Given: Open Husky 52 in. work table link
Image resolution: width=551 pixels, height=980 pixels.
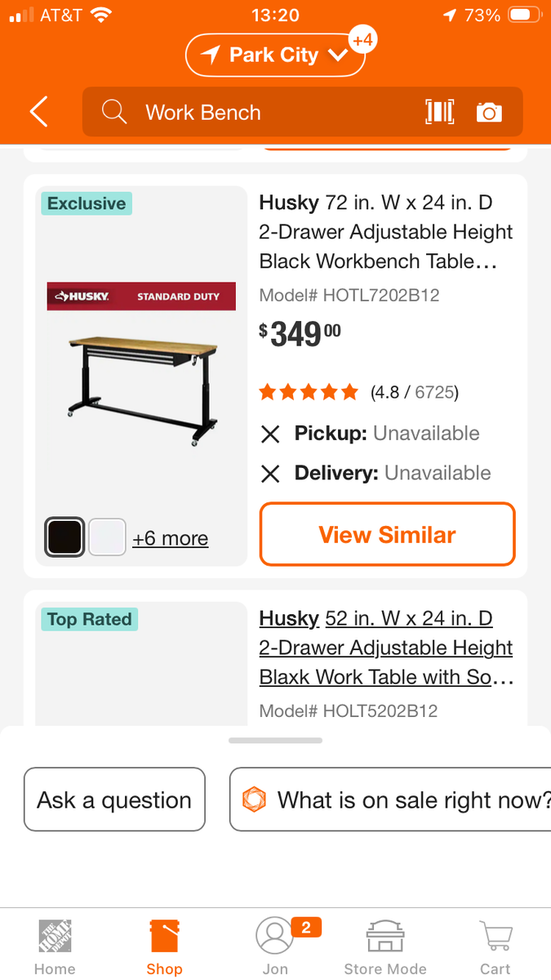Looking at the screenshot, I should point(386,648).
